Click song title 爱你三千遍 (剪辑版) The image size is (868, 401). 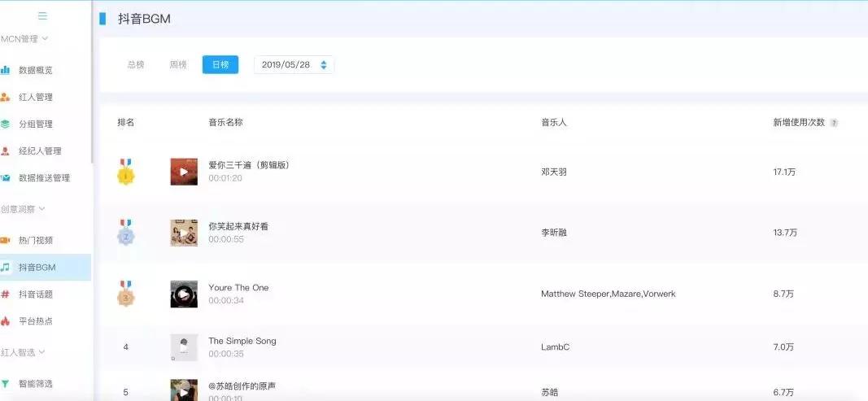click(x=249, y=165)
